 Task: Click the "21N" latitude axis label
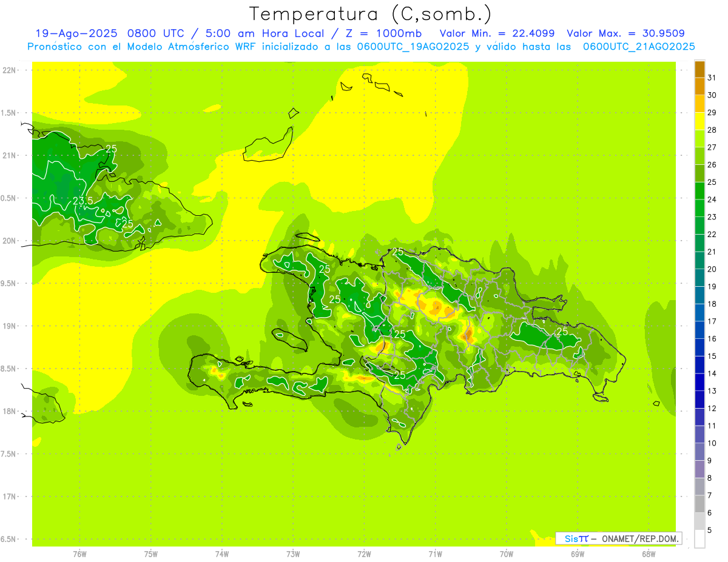[x=10, y=156]
